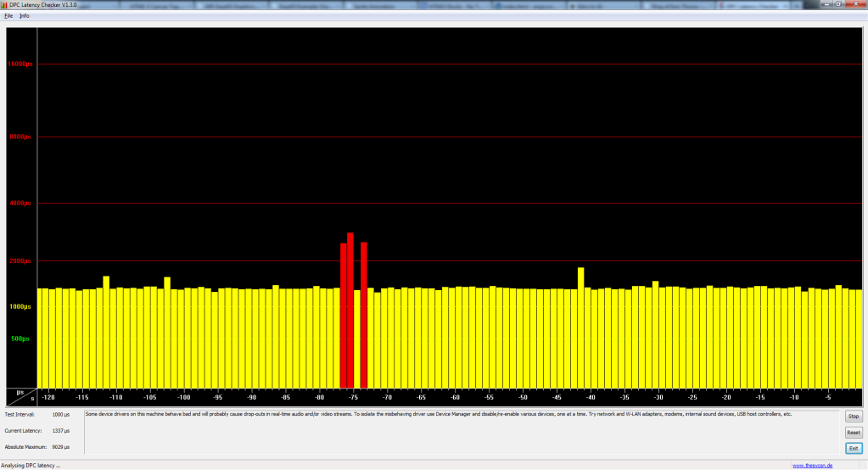
Task: Click the -100 time axis label
Action: (184, 398)
